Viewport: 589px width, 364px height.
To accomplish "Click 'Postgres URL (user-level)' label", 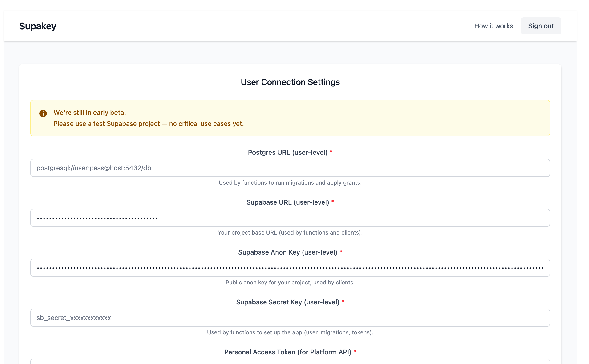I will tap(288, 152).
